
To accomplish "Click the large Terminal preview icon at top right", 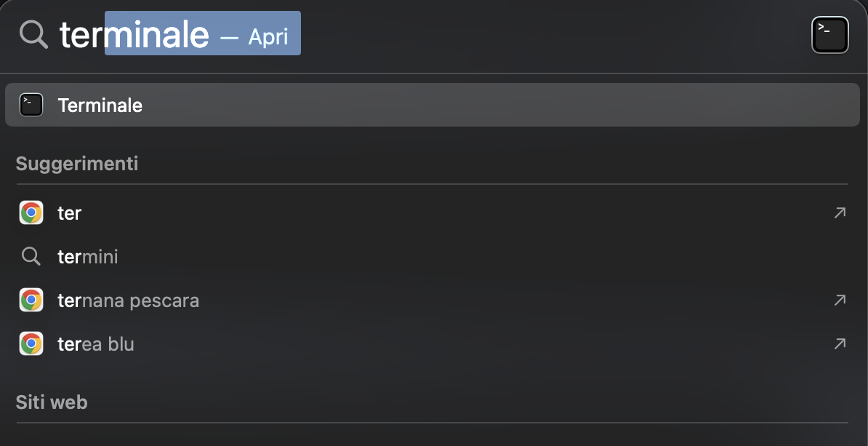I will pyautogui.click(x=830, y=34).
